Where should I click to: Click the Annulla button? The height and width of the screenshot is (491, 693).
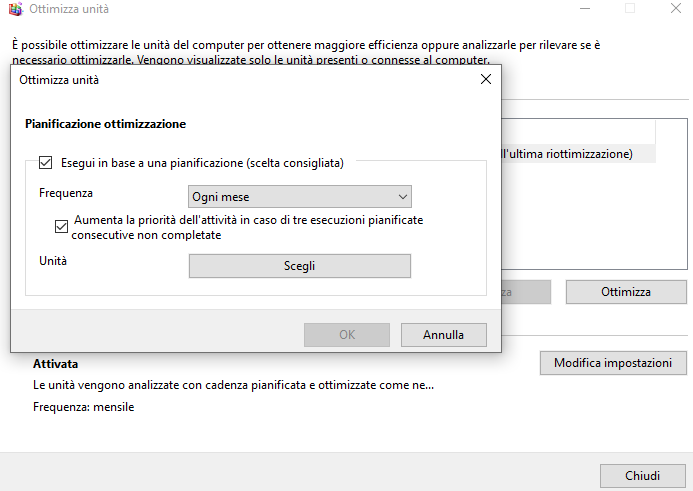point(444,335)
